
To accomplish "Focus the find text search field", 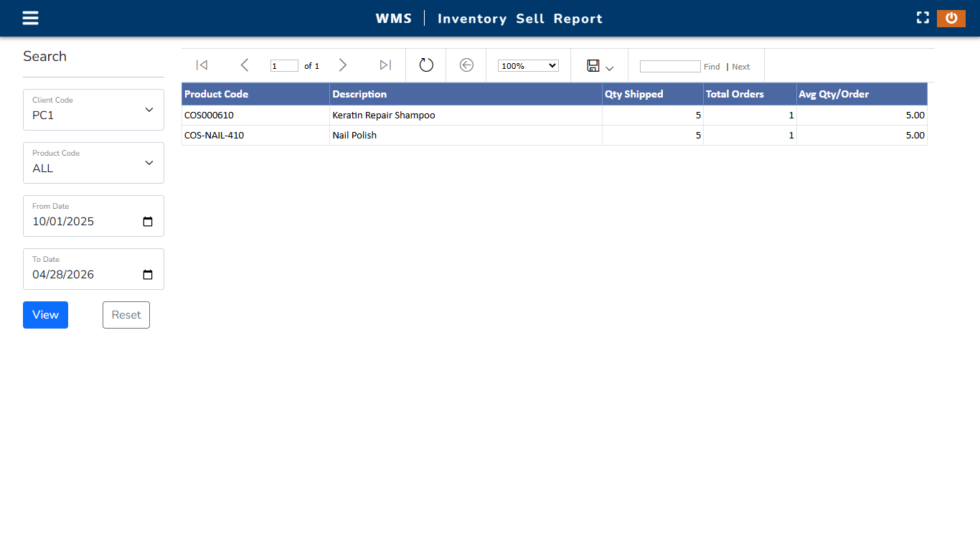I will pos(670,66).
